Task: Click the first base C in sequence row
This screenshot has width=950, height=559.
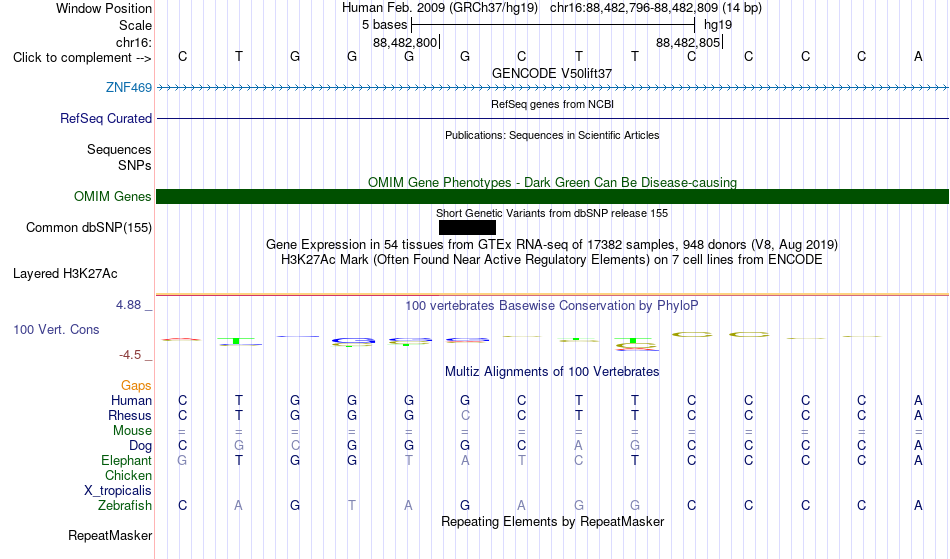Action: [x=182, y=56]
